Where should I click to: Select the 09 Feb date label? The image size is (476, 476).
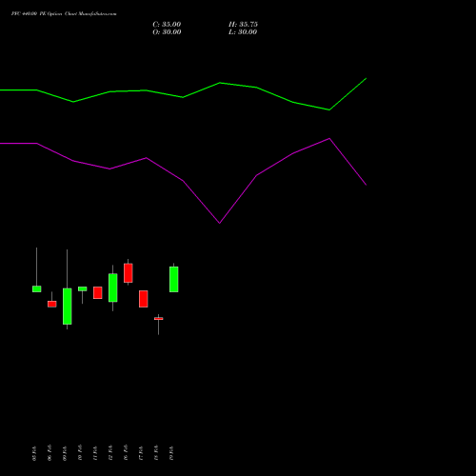pyautogui.click(x=65, y=453)
